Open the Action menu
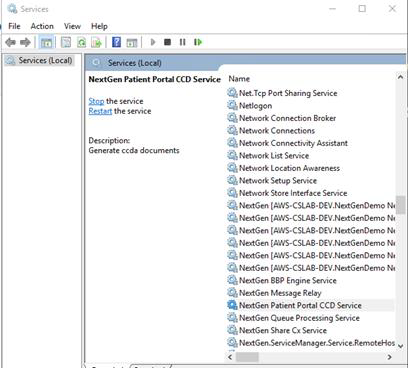408x372 pixels. pyautogui.click(x=42, y=26)
